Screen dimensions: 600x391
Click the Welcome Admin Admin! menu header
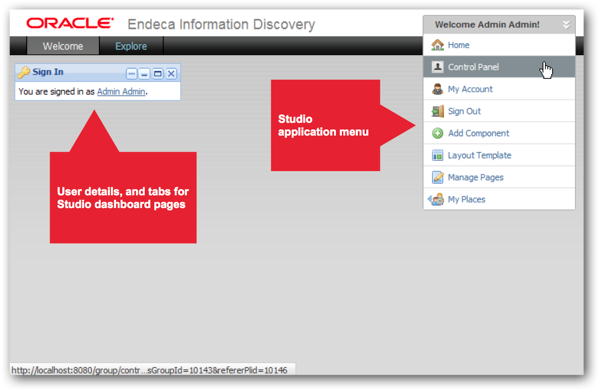pyautogui.click(x=499, y=24)
